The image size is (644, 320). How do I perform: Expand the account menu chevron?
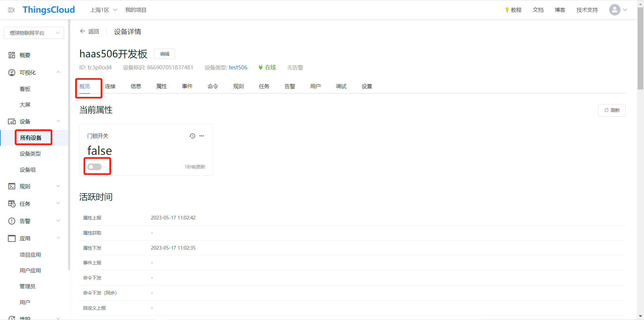625,10
